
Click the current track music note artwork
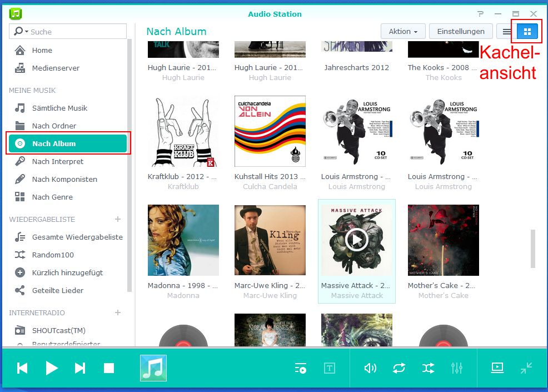pyautogui.click(x=153, y=368)
